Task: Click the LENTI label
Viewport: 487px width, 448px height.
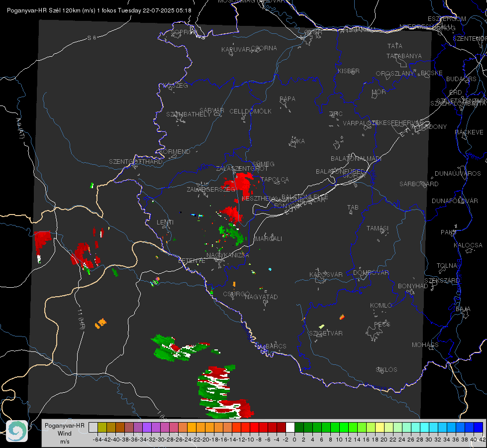Action: tap(165, 223)
